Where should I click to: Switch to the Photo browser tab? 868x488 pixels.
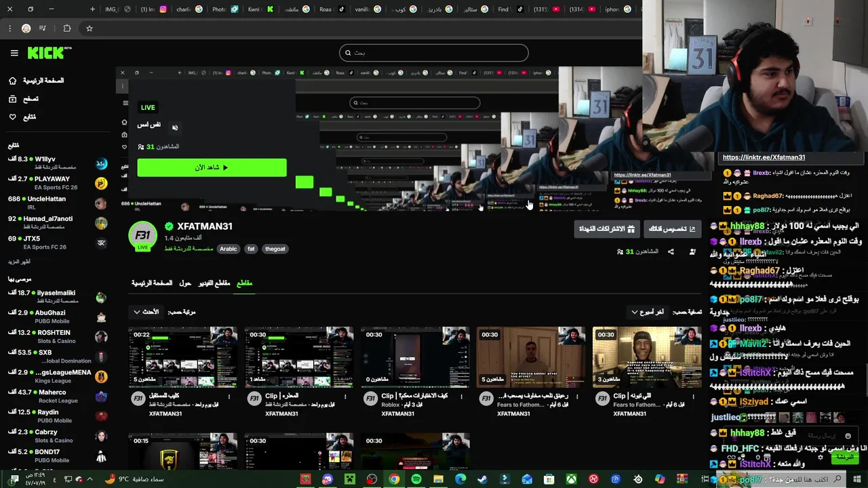pyautogui.click(x=225, y=9)
